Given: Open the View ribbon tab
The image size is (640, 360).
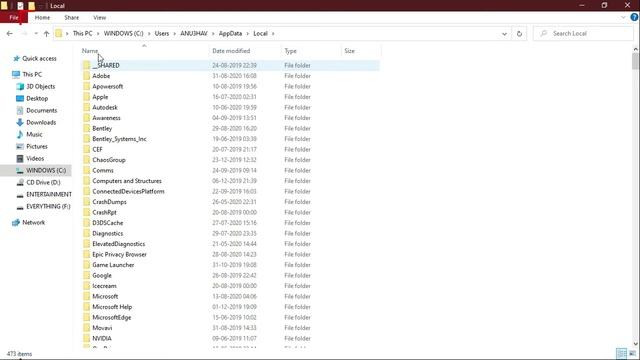Looking at the screenshot, I should (99, 18).
